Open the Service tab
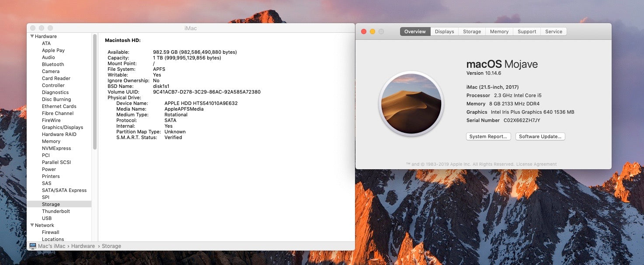The width and height of the screenshot is (644, 265). (x=553, y=31)
